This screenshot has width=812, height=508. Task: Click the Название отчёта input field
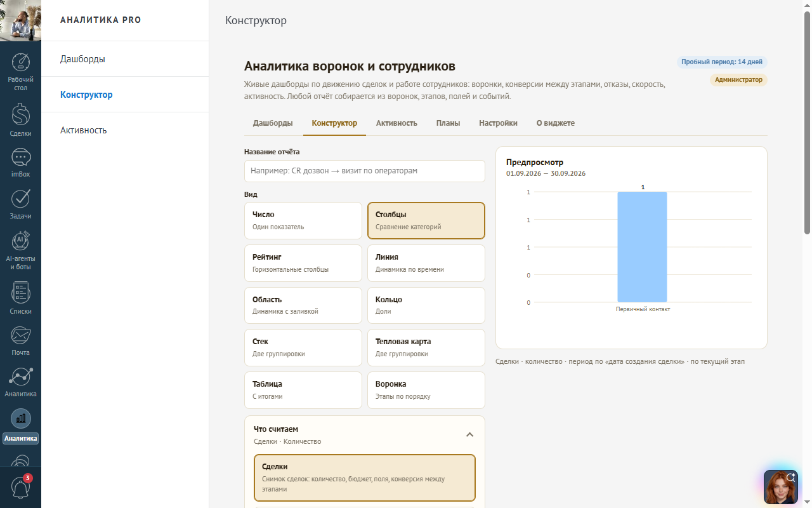[365, 171]
